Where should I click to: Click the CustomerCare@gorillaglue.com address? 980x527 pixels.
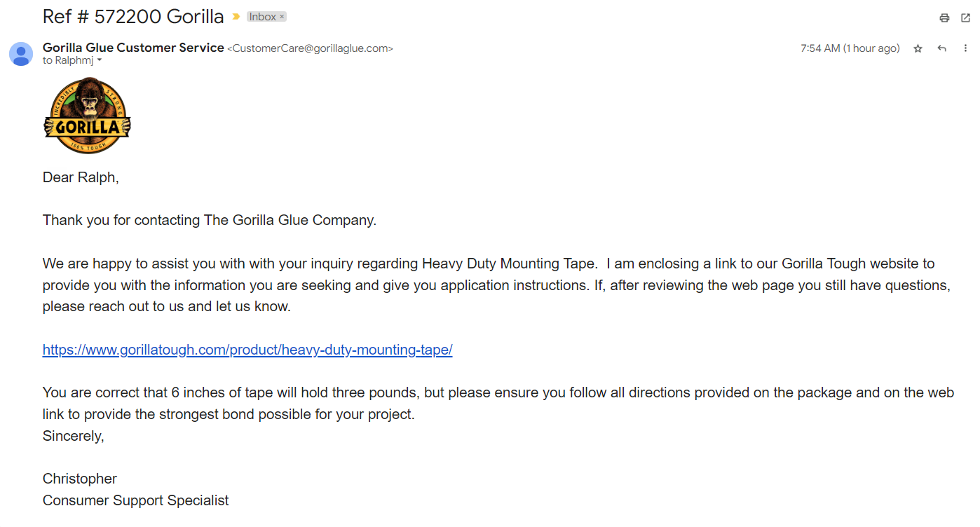(310, 48)
